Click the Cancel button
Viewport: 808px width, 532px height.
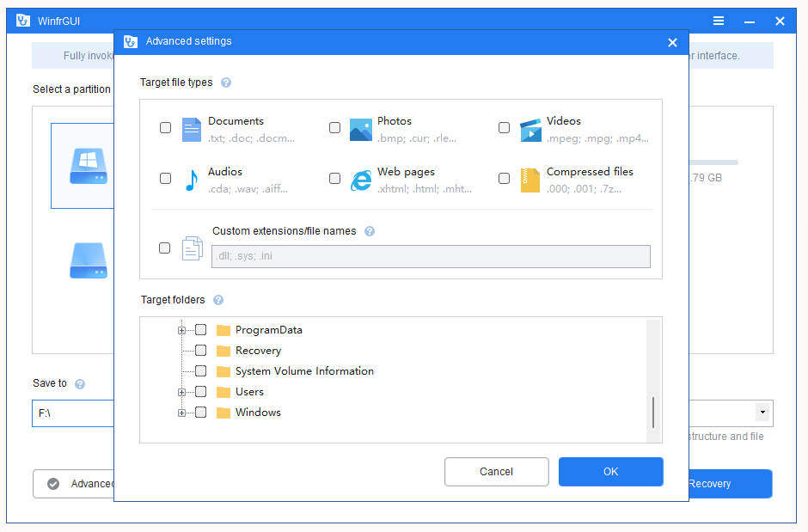click(496, 472)
